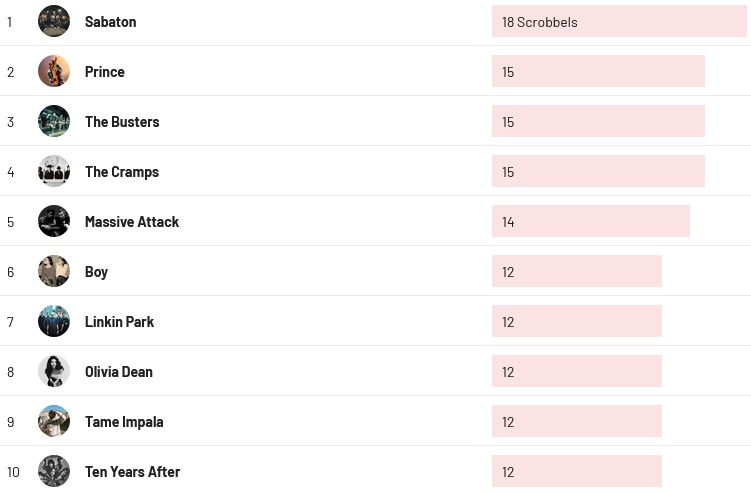Click Massive Attack's 14 scrobble bar

click(x=590, y=222)
